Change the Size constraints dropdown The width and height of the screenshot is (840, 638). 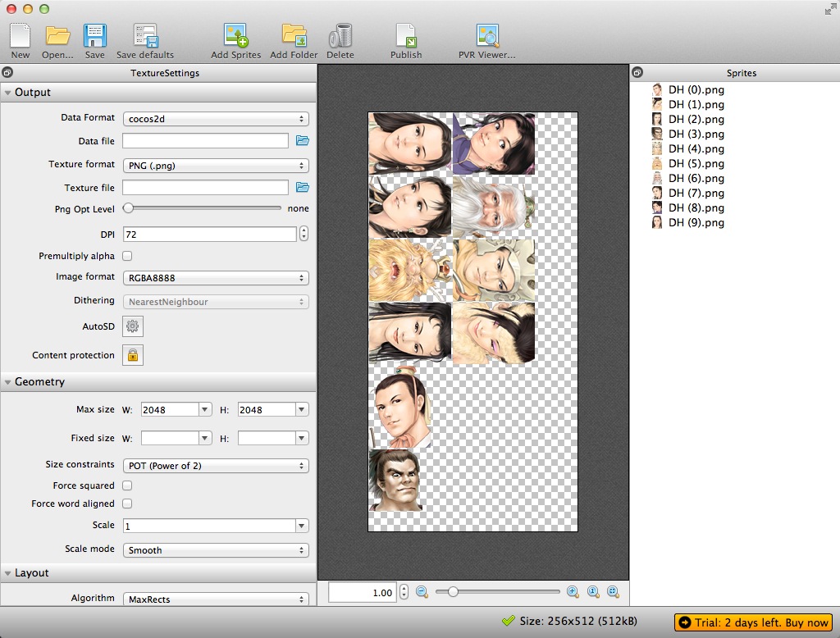pyautogui.click(x=215, y=464)
